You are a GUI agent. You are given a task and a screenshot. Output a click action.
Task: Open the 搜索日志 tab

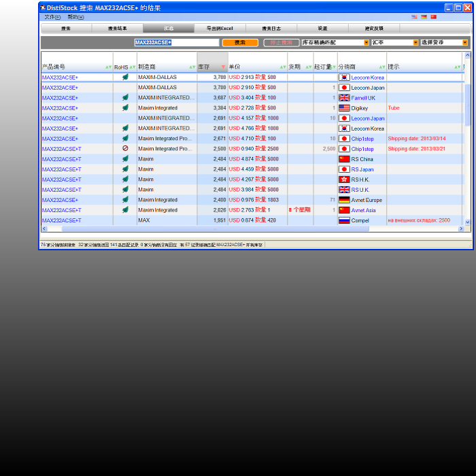(271, 29)
